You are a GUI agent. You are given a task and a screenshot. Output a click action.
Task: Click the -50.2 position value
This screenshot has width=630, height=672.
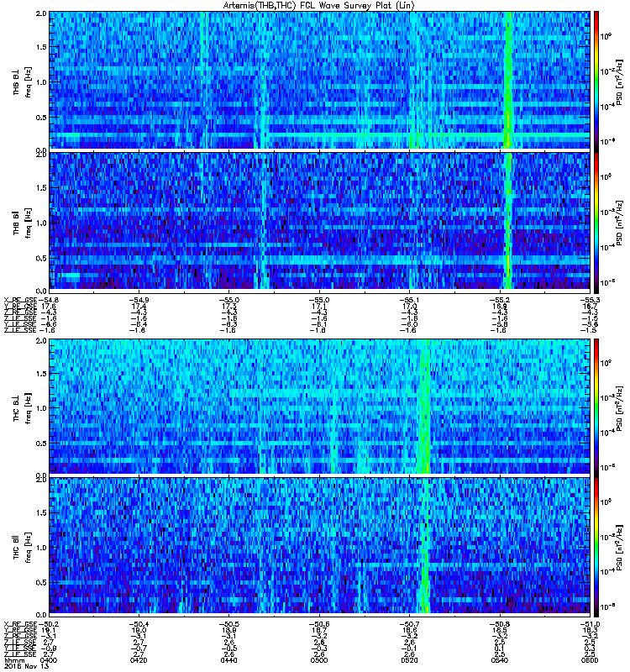click(48, 624)
